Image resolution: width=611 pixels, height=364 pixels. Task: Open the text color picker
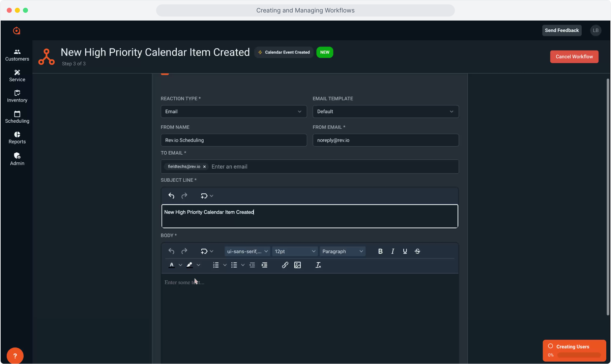pos(172,265)
